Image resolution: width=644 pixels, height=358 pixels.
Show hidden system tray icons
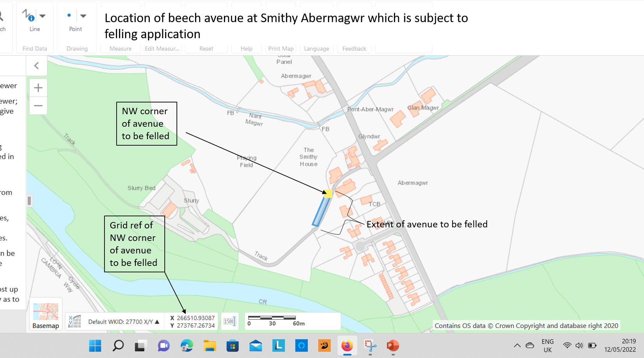[517, 346]
